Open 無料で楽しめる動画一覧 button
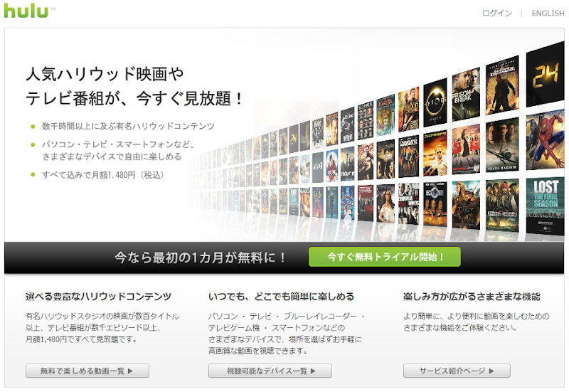 87,371
